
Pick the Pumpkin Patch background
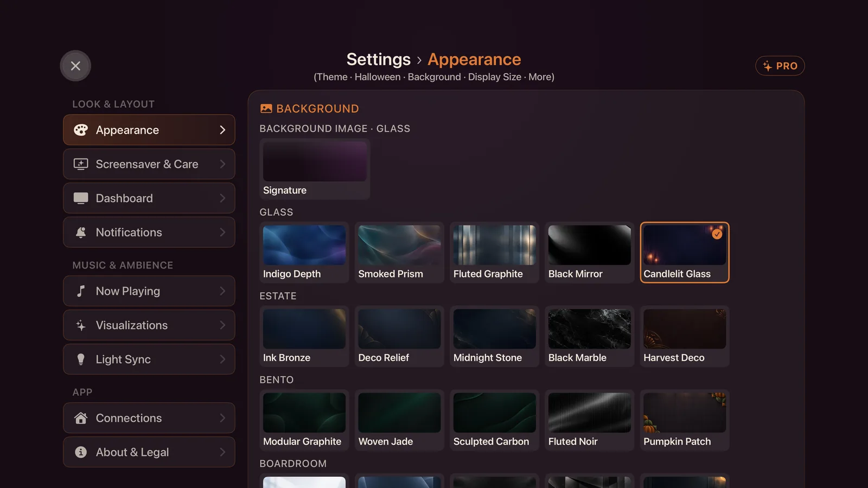tap(685, 420)
